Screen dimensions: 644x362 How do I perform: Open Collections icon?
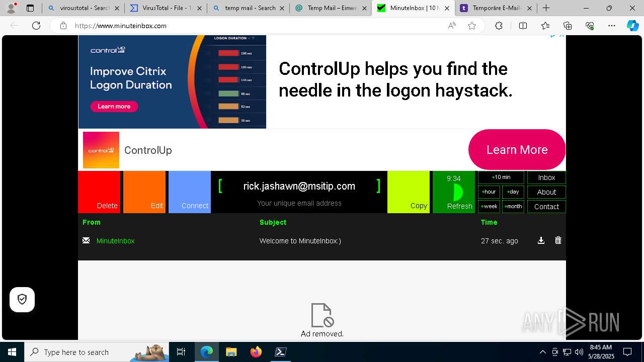[x=568, y=26]
